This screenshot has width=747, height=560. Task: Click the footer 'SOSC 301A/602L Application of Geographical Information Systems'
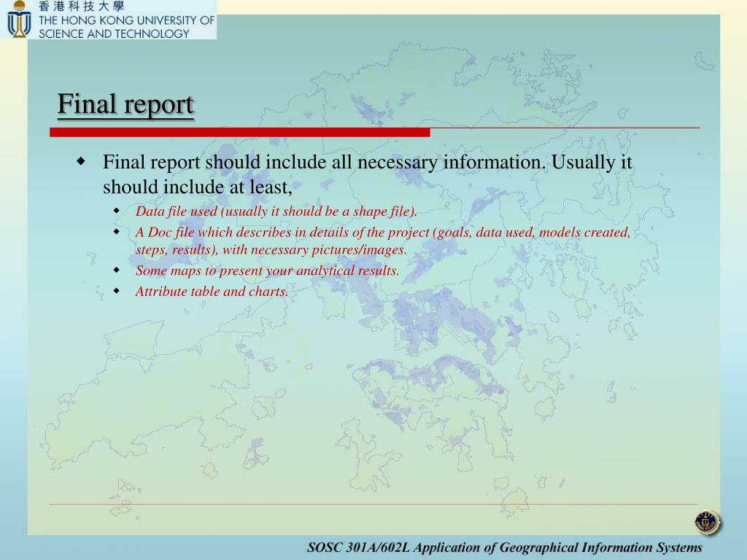[x=505, y=548]
